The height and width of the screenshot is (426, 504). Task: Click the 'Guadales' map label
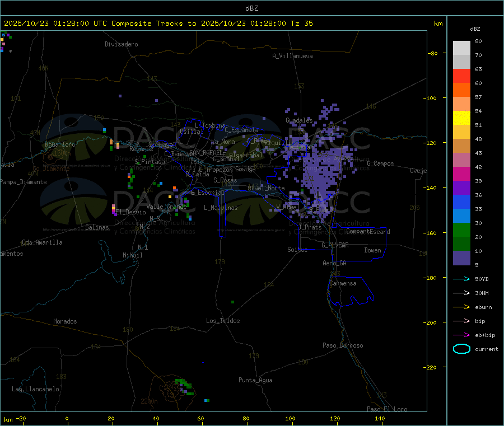[x=299, y=120]
